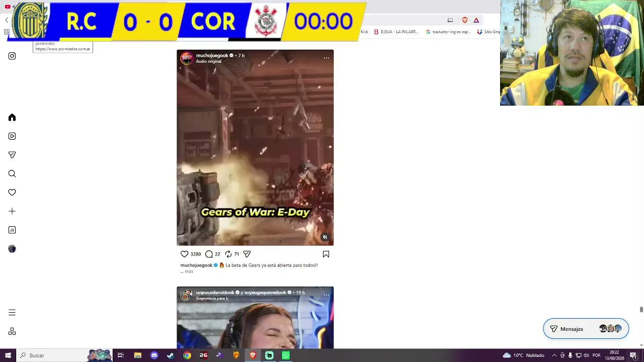Click the Instagram logo in sidebar
The height and width of the screenshot is (362, 644).
(12, 56)
